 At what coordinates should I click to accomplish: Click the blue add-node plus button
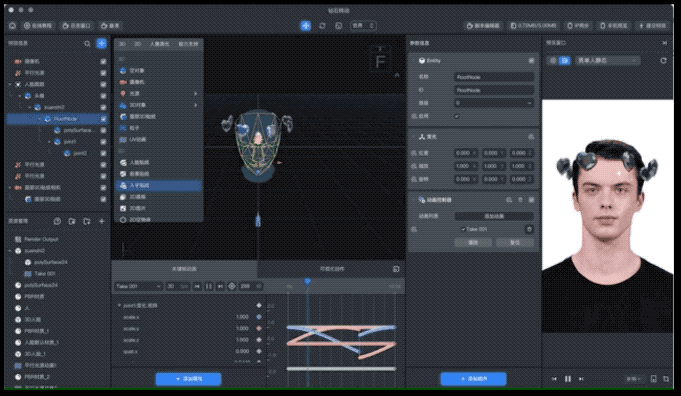point(102,43)
